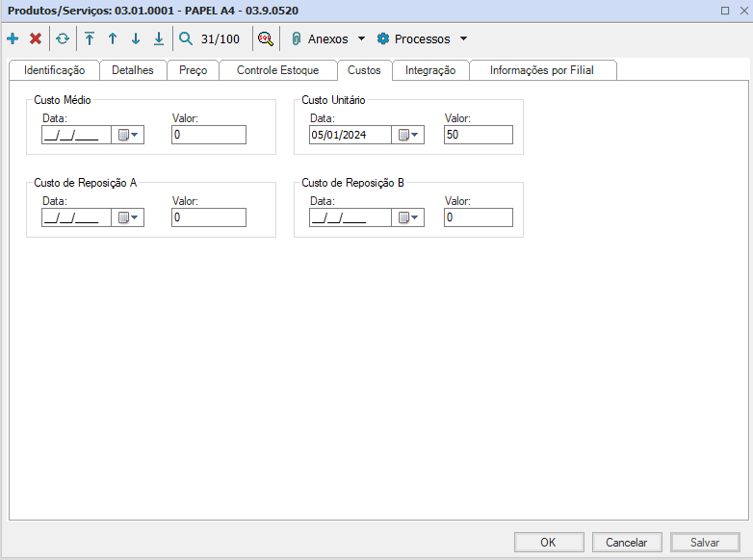Refresh the record using the reload icon

(x=63, y=39)
